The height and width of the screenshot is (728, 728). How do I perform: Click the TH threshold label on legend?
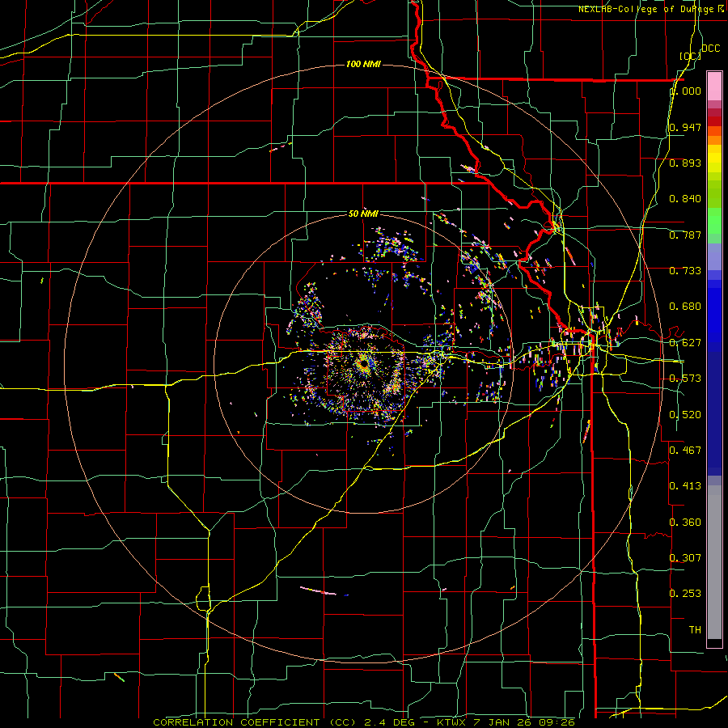(695, 630)
